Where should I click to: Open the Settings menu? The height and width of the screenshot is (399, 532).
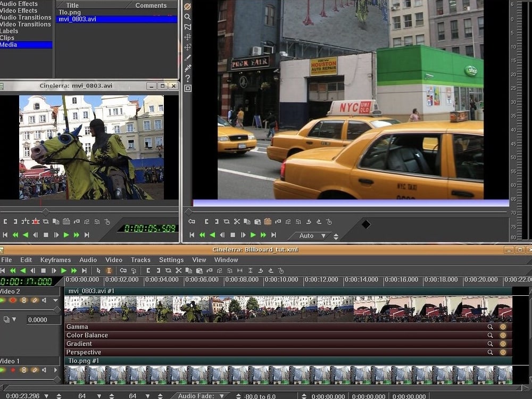(x=171, y=260)
